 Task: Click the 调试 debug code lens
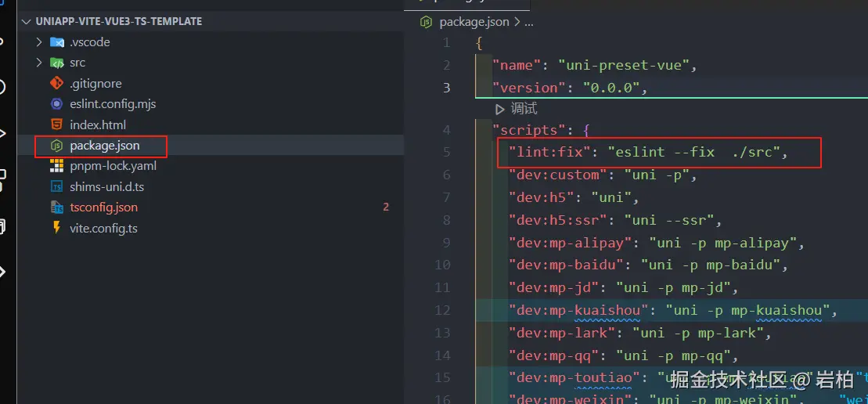click(x=524, y=109)
